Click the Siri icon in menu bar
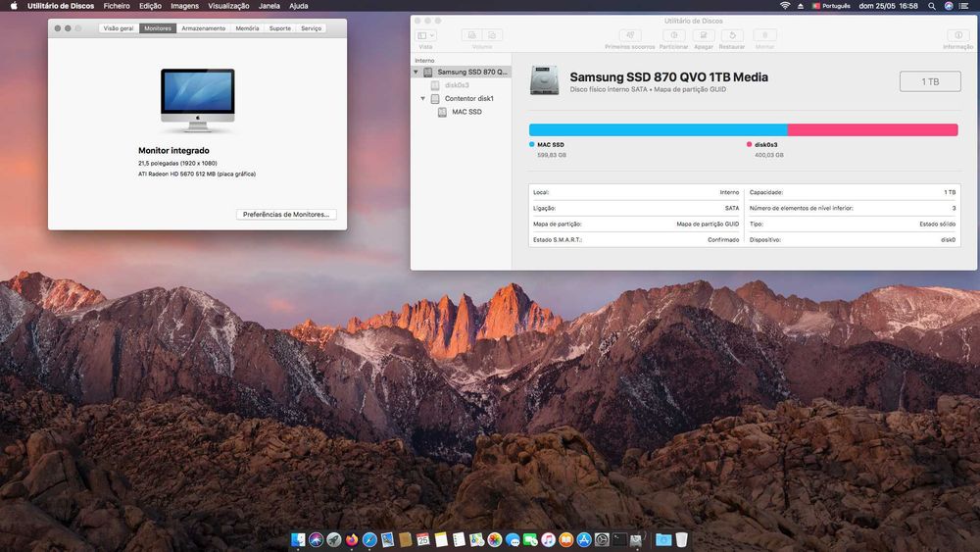This screenshot has height=552, width=980. 949,6
